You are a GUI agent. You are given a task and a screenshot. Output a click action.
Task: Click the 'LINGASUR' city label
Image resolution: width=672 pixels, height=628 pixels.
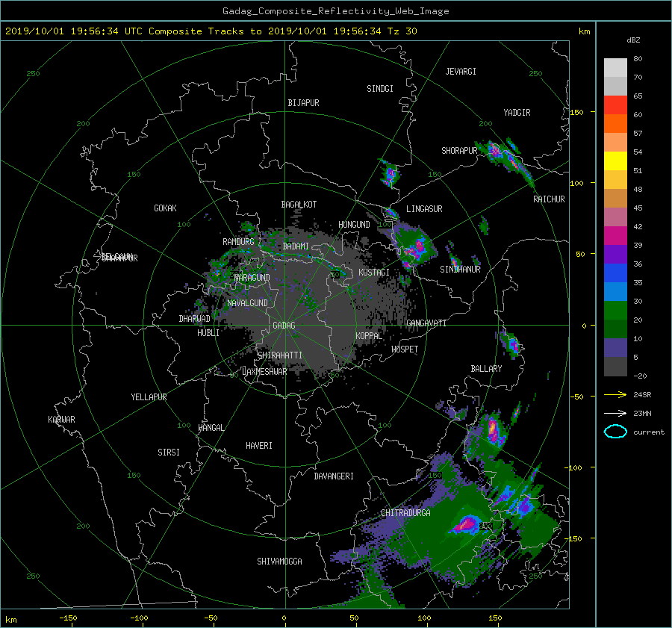pos(424,209)
